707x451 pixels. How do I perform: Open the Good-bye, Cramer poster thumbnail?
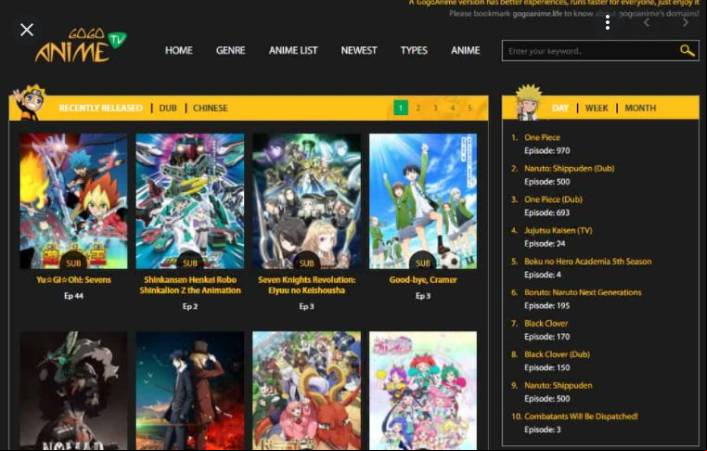tap(423, 201)
